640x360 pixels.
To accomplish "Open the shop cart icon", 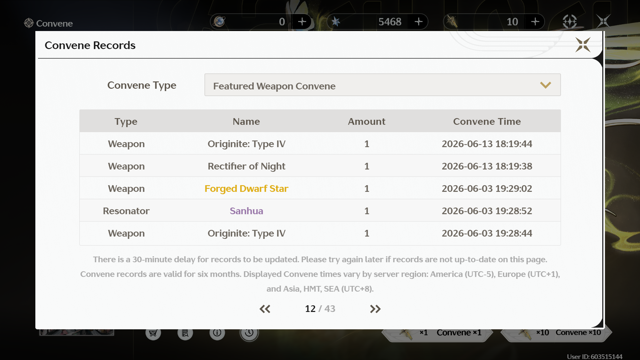I will pyautogui.click(x=153, y=333).
